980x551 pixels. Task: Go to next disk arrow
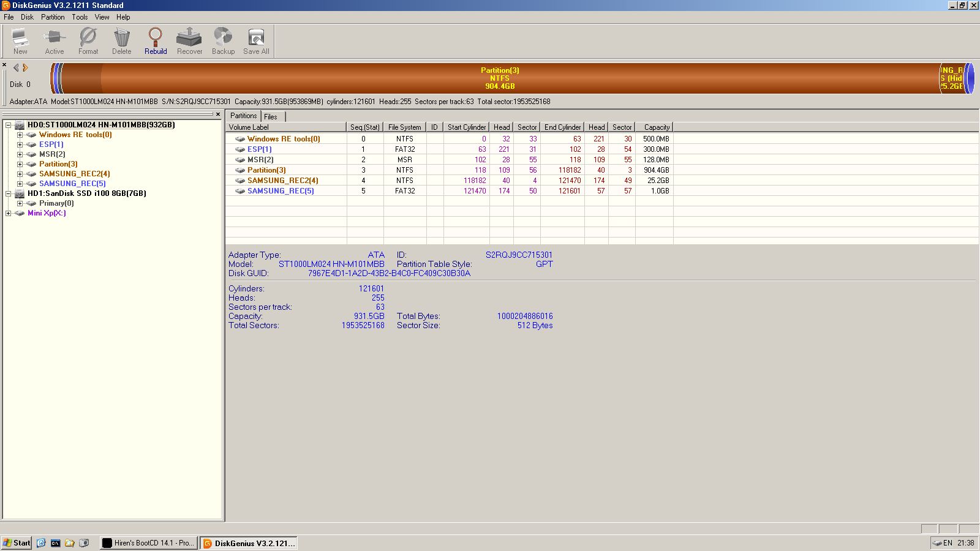click(25, 68)
